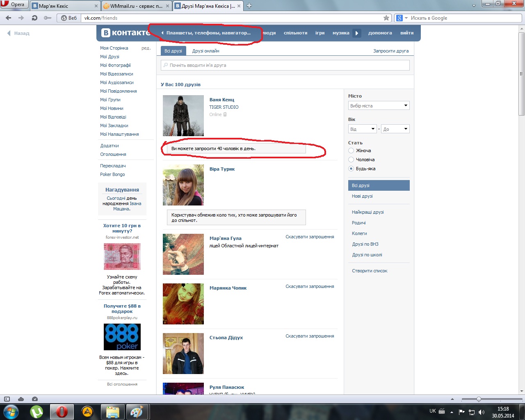The image size is (525, 420).
Task: Open музика in the top menu
Action: tap(341, 33)
